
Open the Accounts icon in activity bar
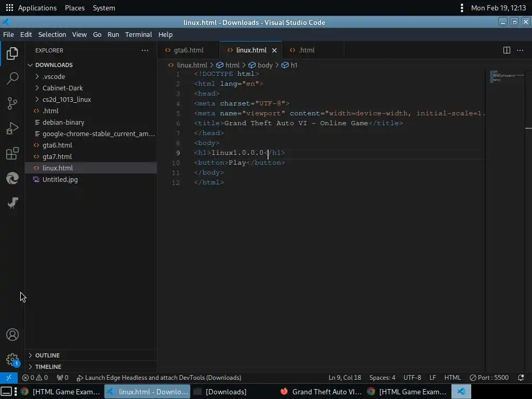[x=12, y=335]
